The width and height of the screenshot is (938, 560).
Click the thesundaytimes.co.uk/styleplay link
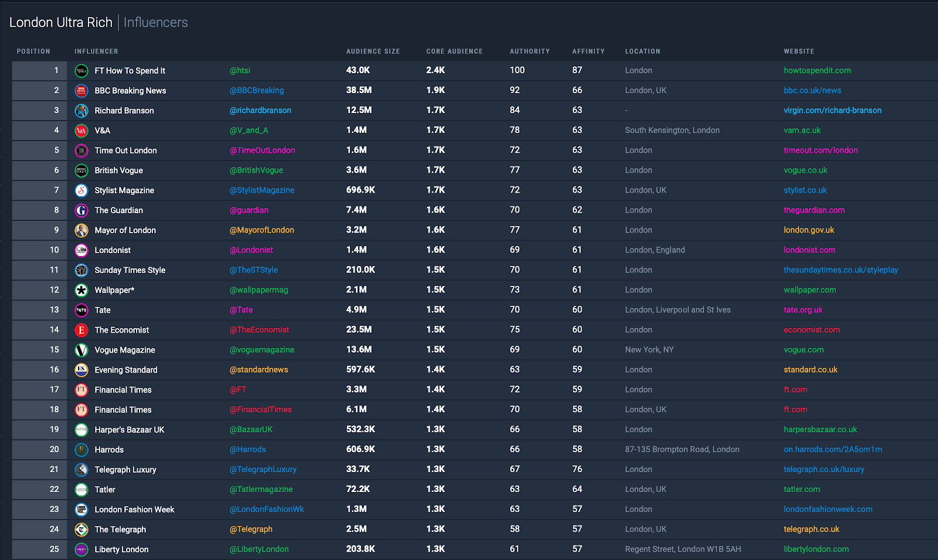pyautogui.click(x=841, y=269)
